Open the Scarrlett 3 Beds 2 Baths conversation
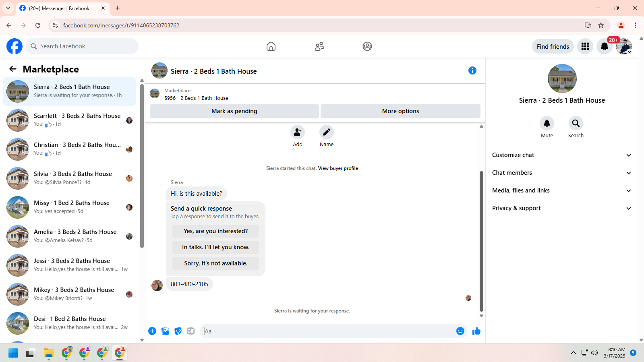 click(70, 120)
